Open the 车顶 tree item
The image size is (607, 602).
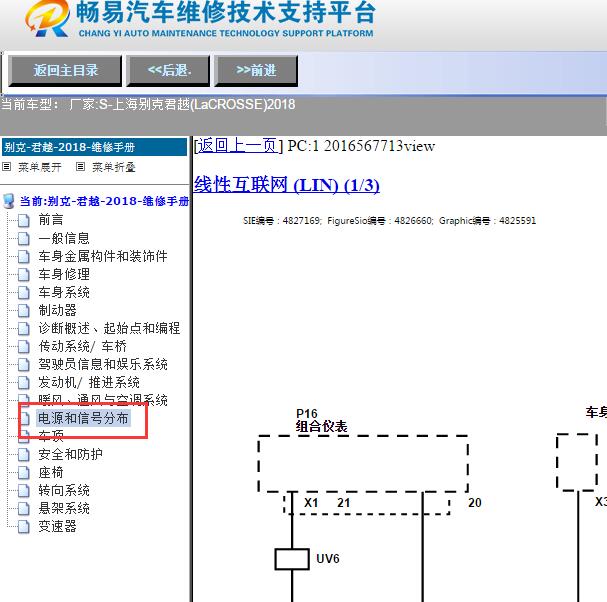51,436
